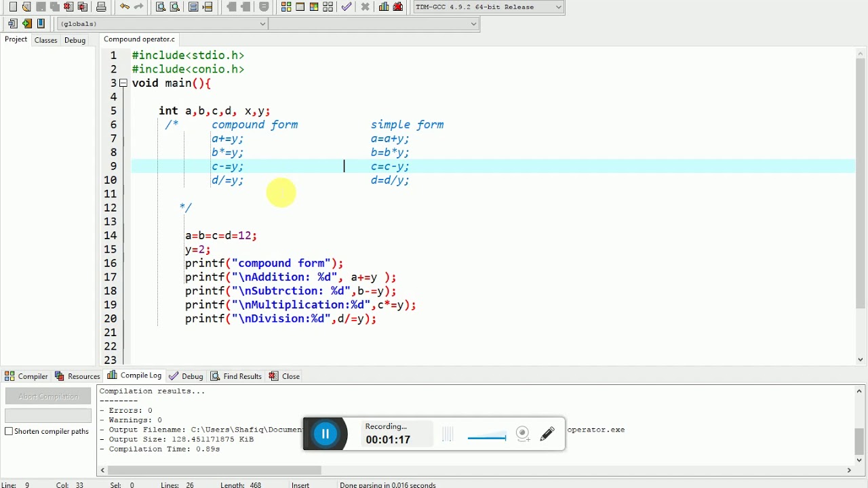Click the '\nDivision:%d' printf line
Screen dimensions: 868x488
coord(281,319)
